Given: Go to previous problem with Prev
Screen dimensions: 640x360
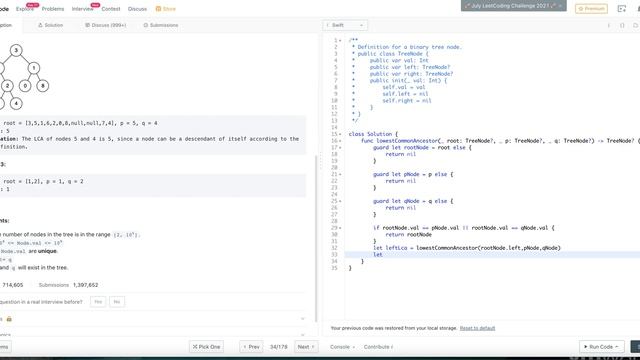Looking at the screenshot, I should click(x=251, y=347).
